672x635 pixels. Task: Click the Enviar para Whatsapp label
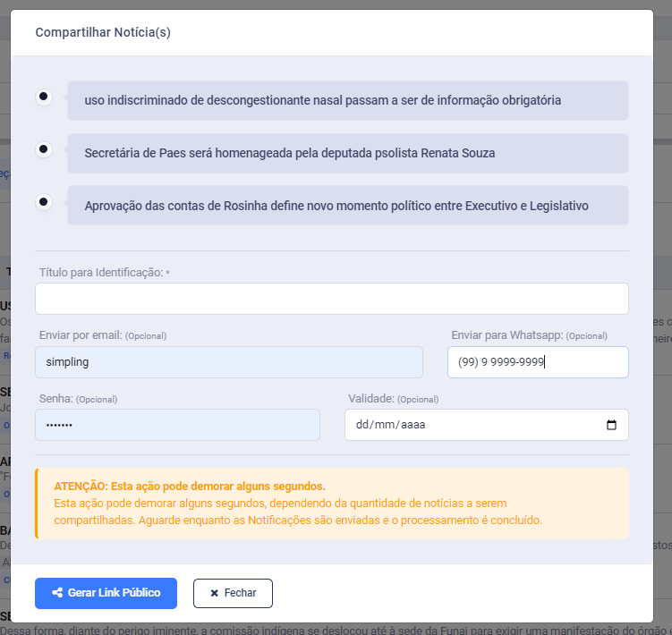click(530, 335)
